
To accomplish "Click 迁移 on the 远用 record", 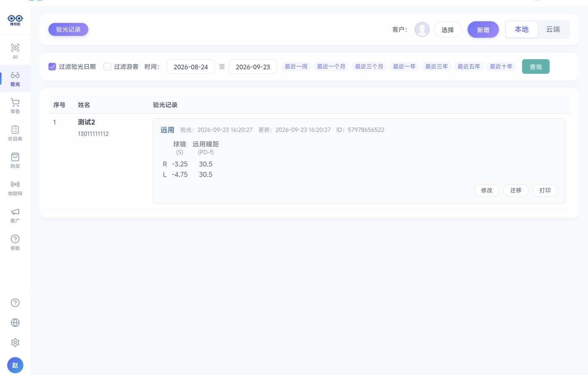I will 516,190.
